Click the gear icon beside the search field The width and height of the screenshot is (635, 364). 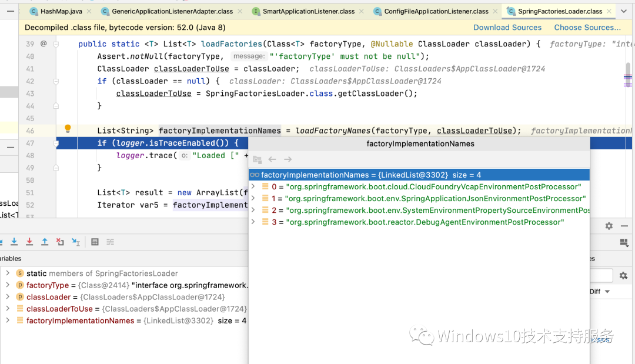pos(623,276)
